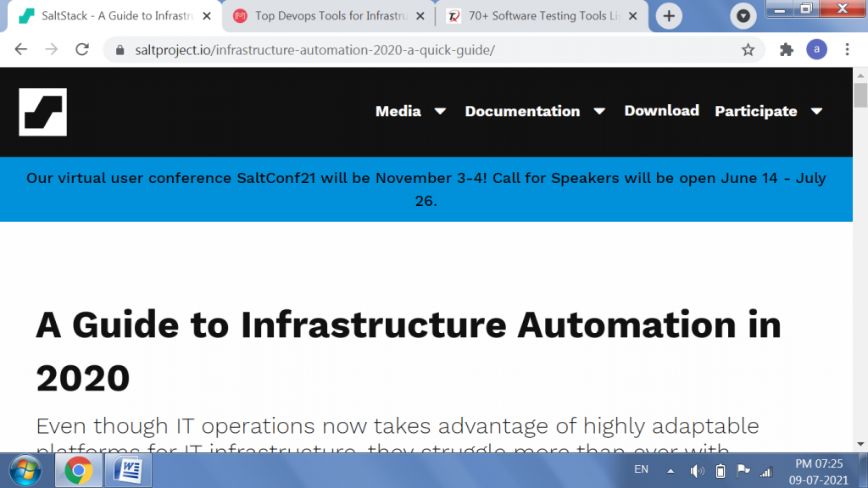
Task: Expand the Media dropdown arrow
Action: click(x=440, y=111)
